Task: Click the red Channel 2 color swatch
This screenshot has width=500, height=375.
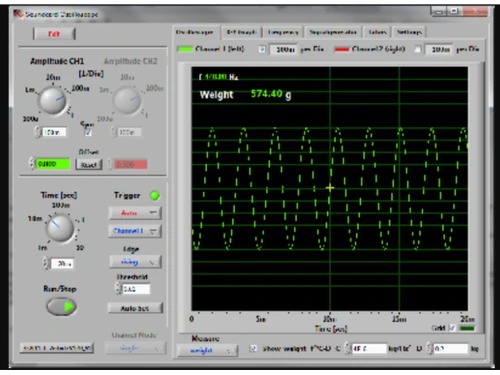Action: click(x=341, y=50)
